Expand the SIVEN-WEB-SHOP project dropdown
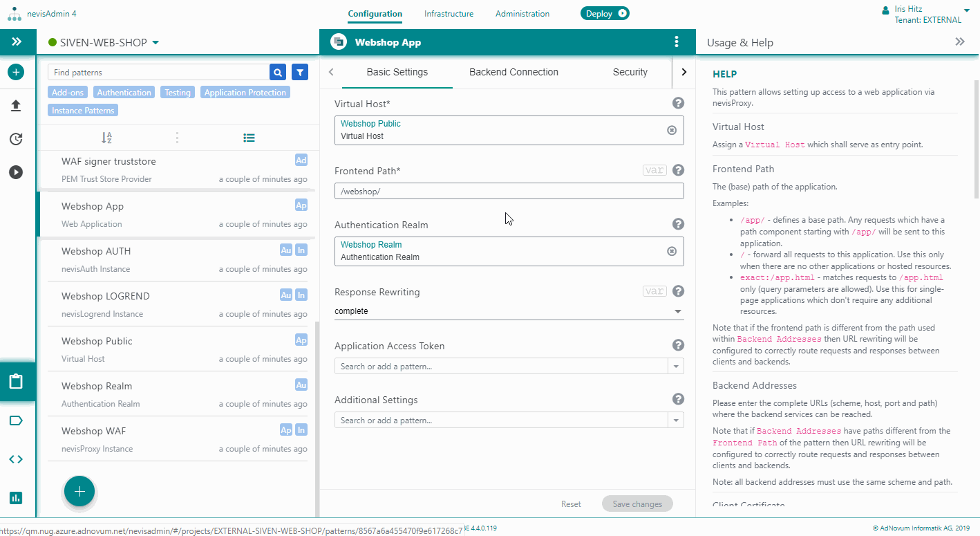The image size is (980, 536). pos(156,43)
